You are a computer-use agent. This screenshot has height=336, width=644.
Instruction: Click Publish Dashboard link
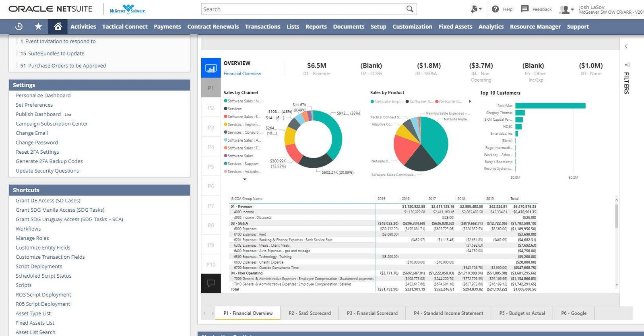38,114
